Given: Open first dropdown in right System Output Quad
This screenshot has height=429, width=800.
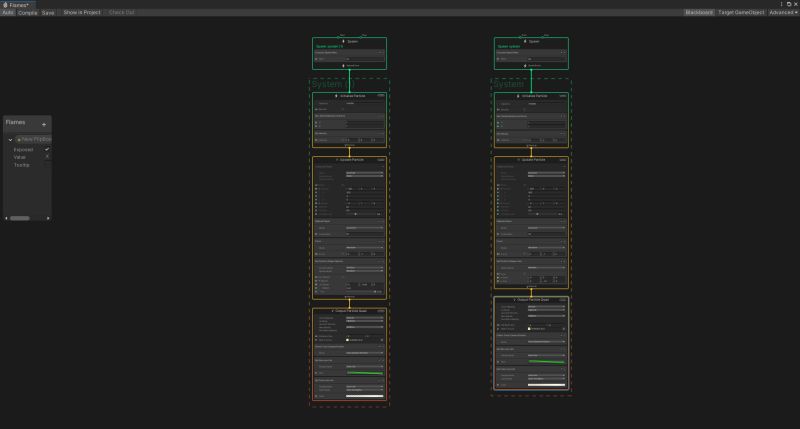Looking at the screenshot, I should (546, 307).
